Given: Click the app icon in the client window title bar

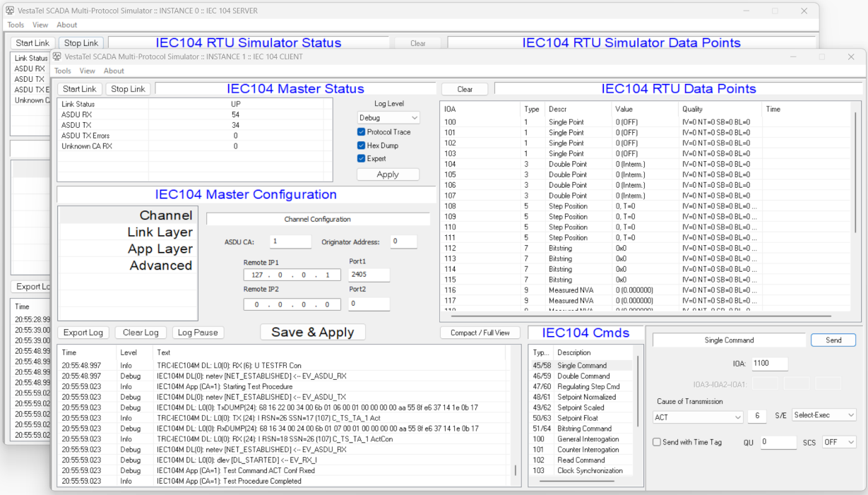Looking at the screenshot, I should pyautogui.click(x=57, y=56).
